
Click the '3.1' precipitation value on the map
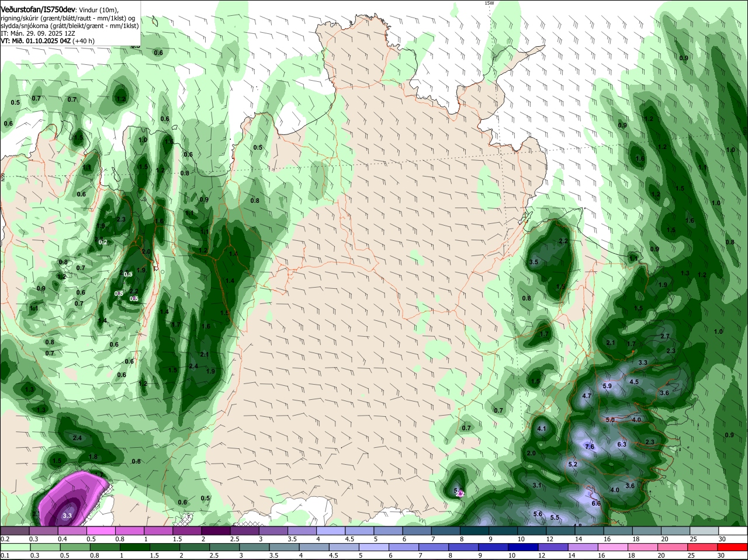tap(537, 485)
